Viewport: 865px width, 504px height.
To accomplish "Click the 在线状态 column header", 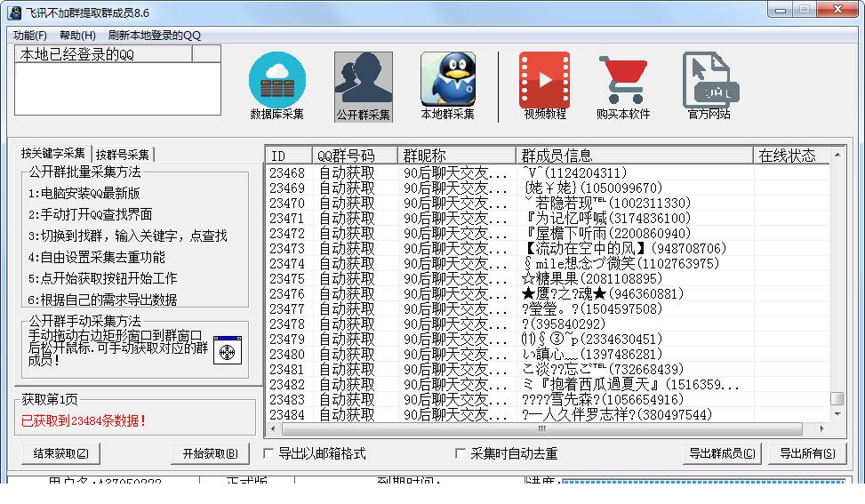I will tap(791, 156).
